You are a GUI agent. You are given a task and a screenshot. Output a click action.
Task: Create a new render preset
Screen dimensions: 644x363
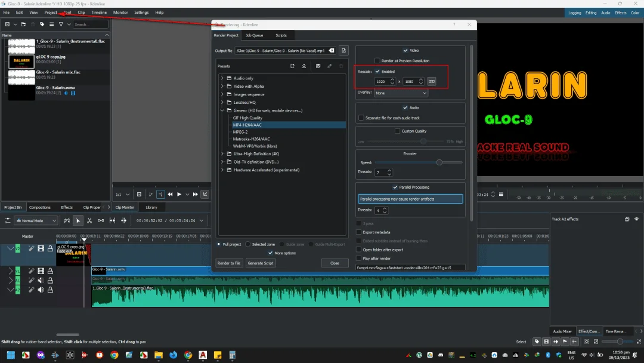pyautogui.click(x=292, y=66)
